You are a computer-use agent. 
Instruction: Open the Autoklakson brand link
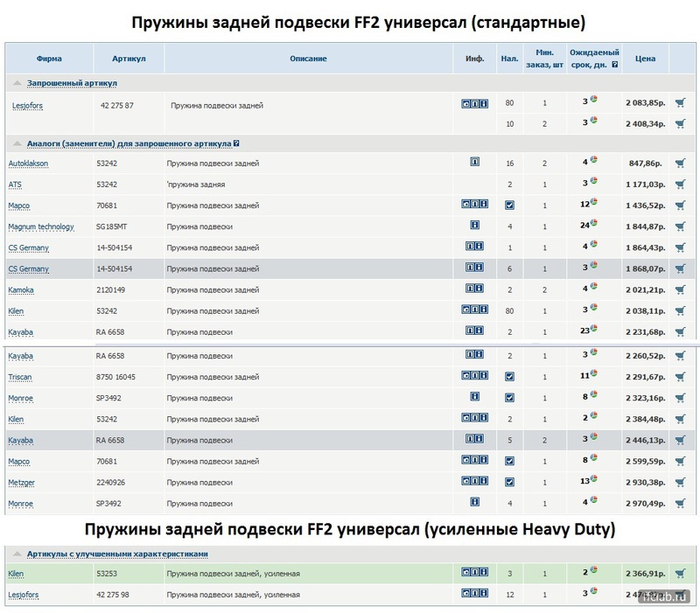[x=28, y=164]
